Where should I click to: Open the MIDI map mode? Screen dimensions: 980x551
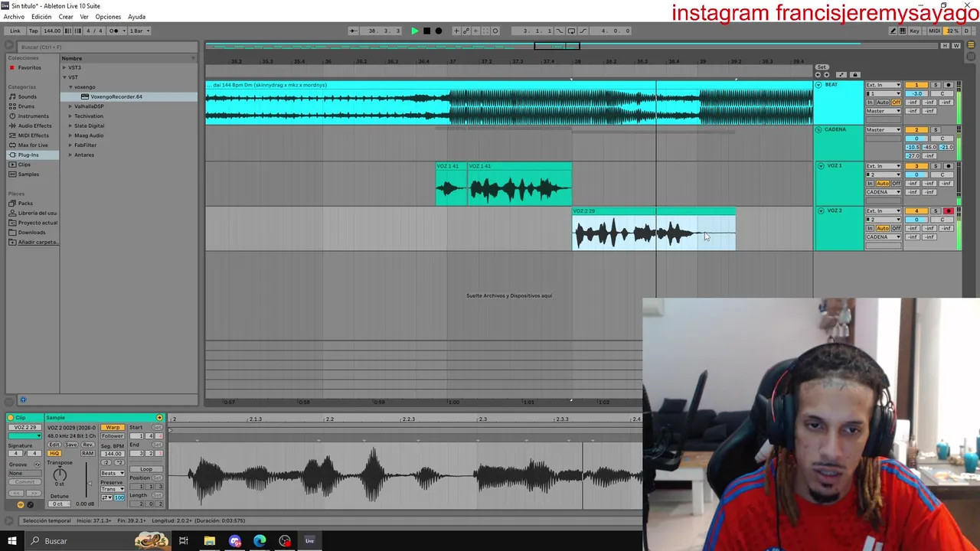pos(934,31)
